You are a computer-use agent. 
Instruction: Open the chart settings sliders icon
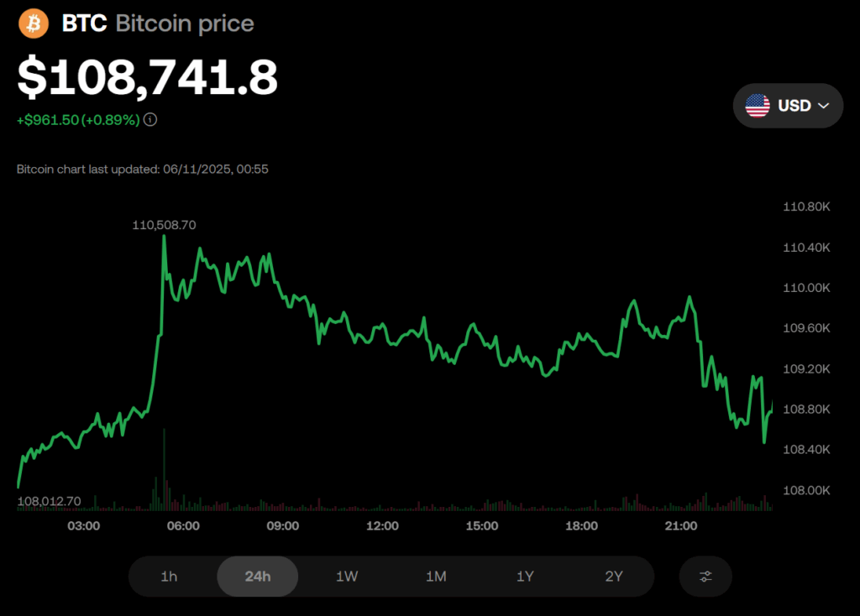pos(705,577)
